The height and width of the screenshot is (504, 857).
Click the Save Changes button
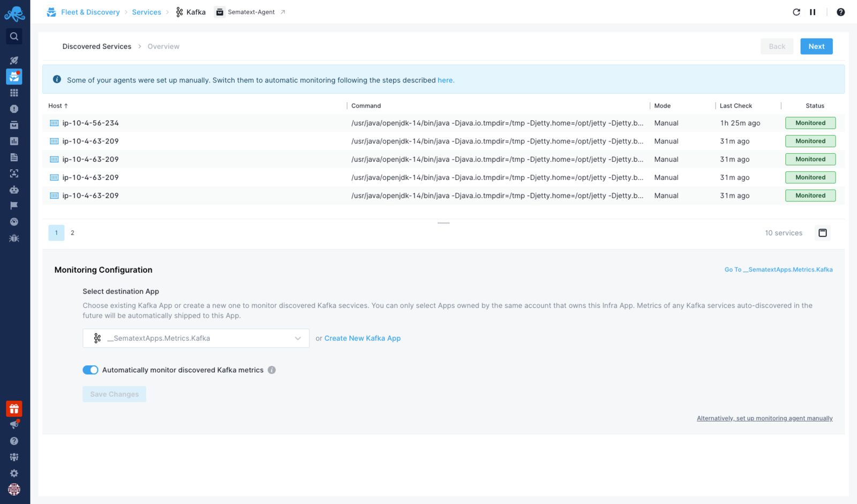tap(114, 394)
